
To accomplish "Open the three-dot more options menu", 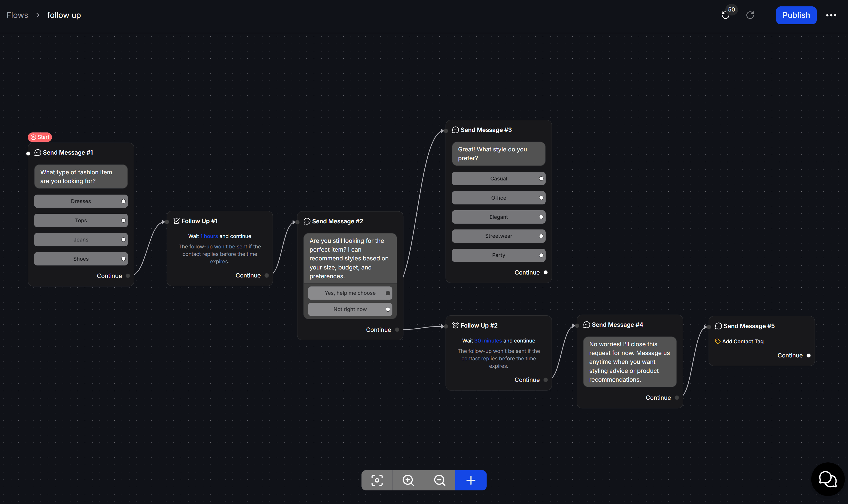I will [x=831, y=15].
